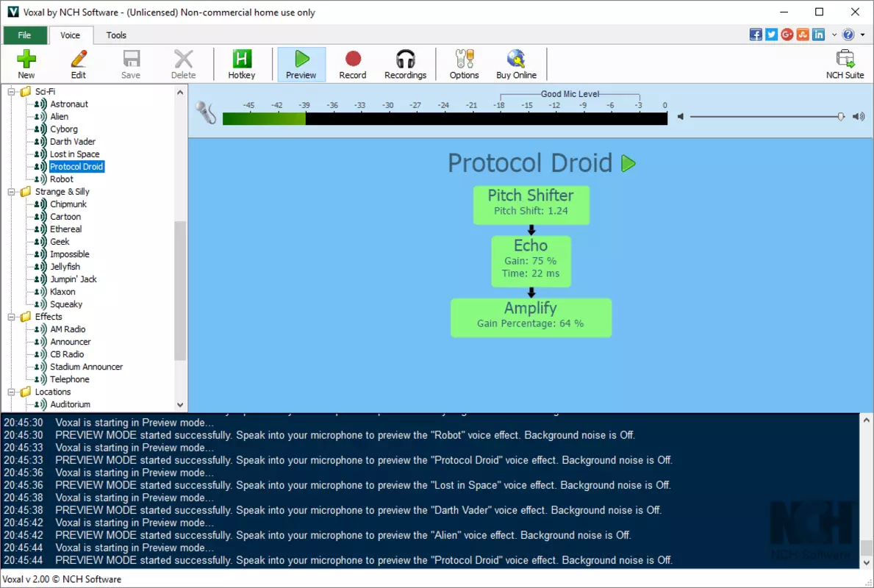
Task: Click the green play arrow beside Protocol Droid
Action: point(628,163)
